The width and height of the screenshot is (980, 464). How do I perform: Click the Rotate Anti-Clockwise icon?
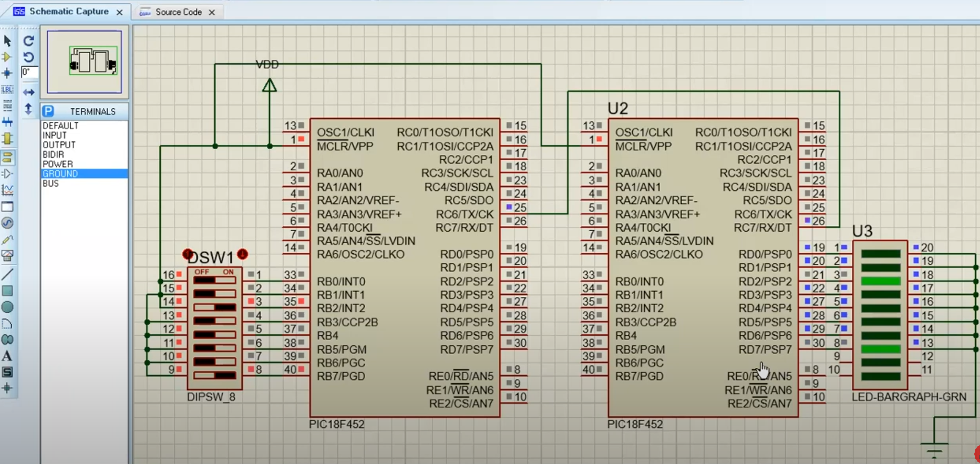click(29, 57)
